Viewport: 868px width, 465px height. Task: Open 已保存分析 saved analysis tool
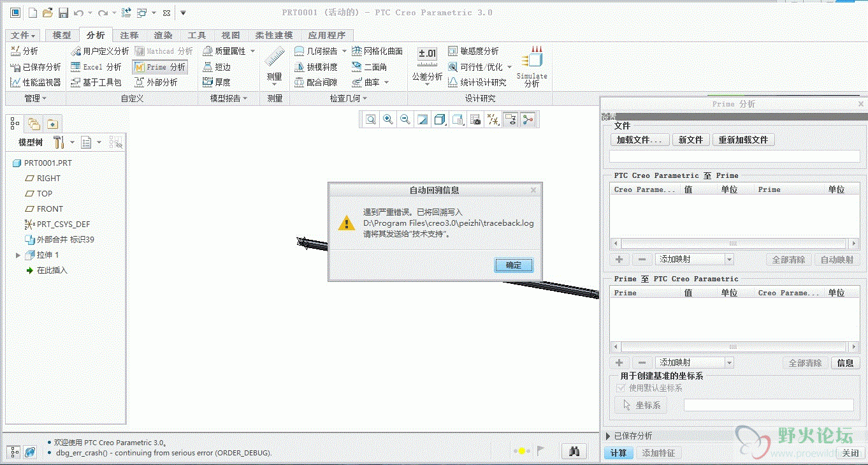pyautogui.click(x=36, y=67)
